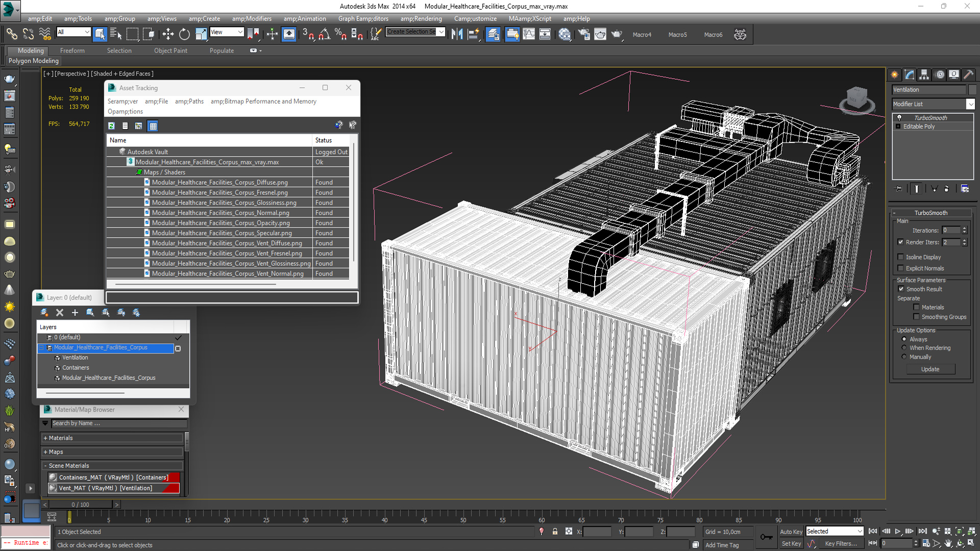Add selected objects to layer plus icon
Image resolution: width=980 pixels, height=551 pixels.
pos(75,313)
